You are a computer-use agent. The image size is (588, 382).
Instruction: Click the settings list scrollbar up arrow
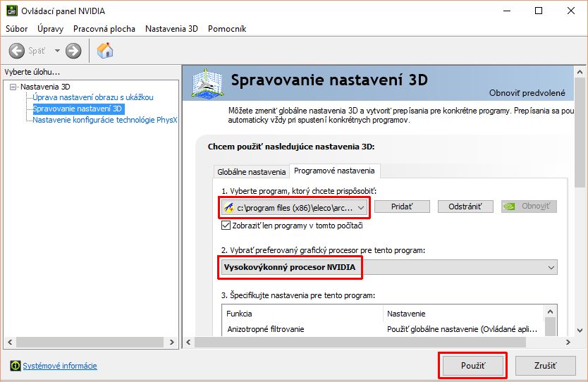tap(550, 312)
